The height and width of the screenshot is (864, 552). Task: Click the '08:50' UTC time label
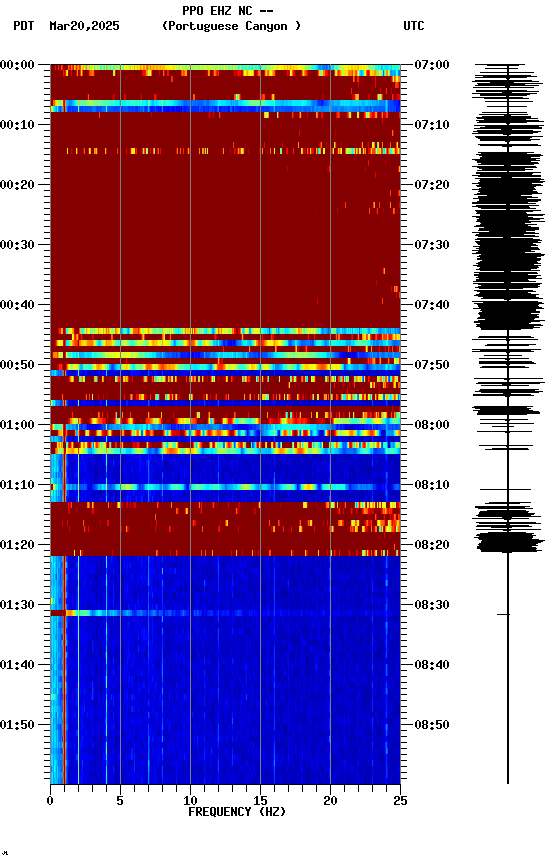click(x=431, y=725)
